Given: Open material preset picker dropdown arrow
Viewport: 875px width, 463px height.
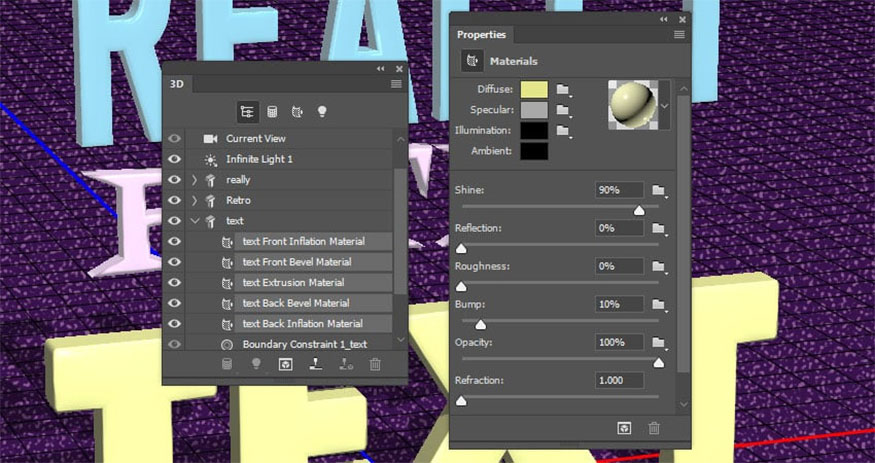Looking at the screenshot, I should 664,105.
